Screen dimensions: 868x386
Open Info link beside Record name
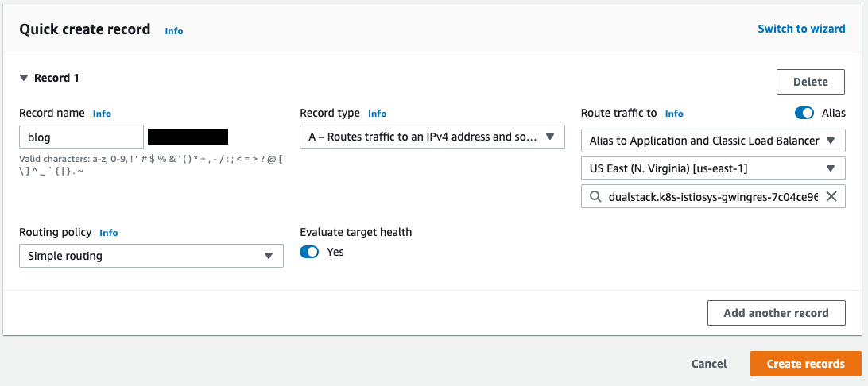tap(102, 114)
